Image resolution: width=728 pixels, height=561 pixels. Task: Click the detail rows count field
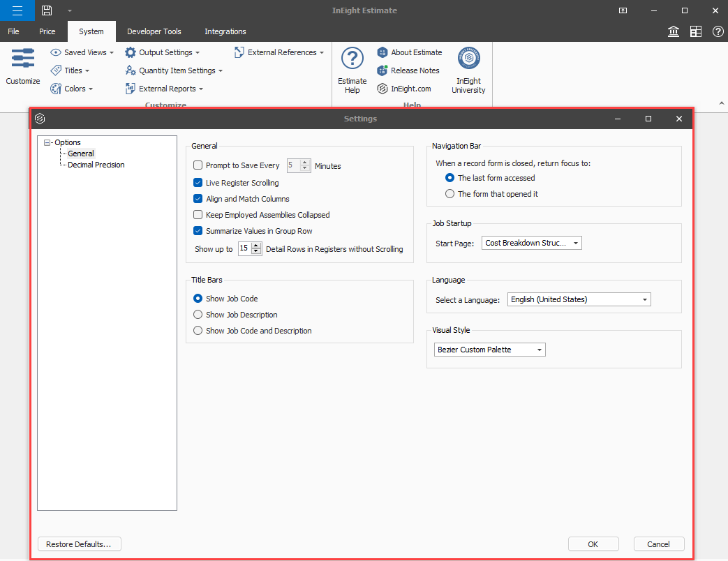(x=244, y=248)
